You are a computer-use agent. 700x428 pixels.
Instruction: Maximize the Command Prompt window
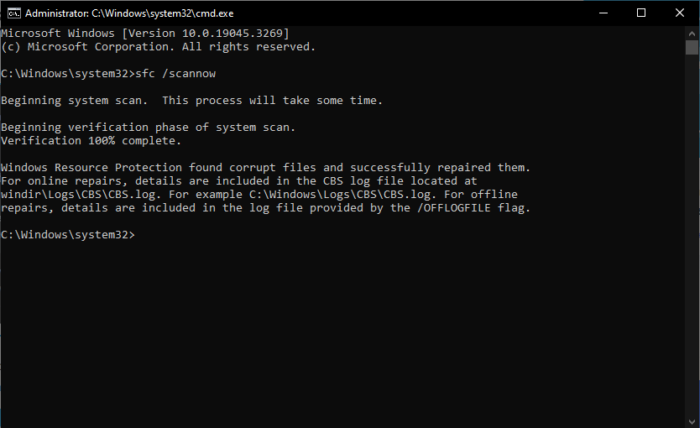point(641,12)
